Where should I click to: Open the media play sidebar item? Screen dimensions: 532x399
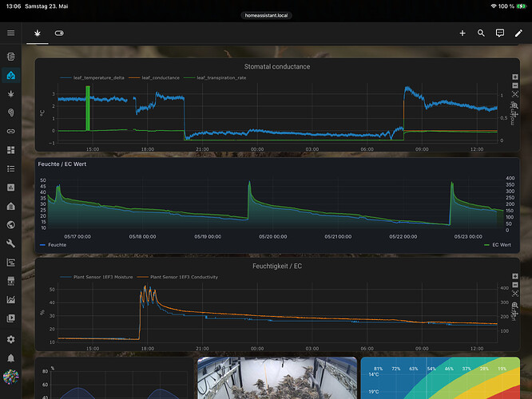[x=11, y=318]
